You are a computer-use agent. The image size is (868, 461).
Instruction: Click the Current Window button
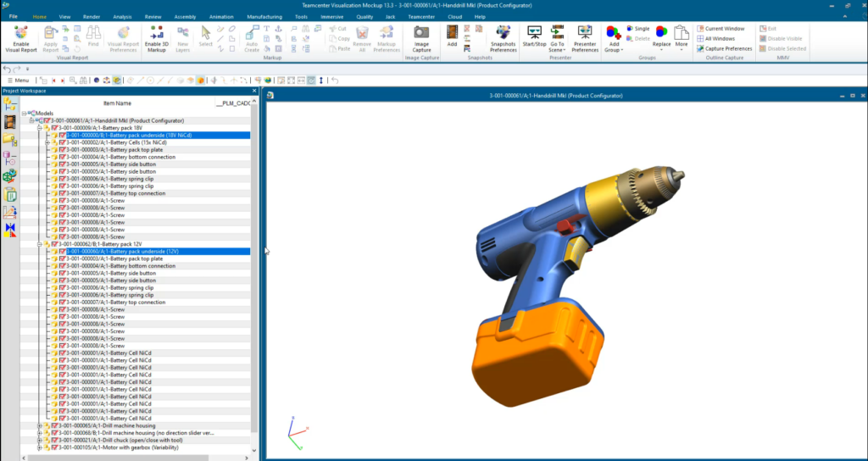pyautogui.click(x=721, y=29)
